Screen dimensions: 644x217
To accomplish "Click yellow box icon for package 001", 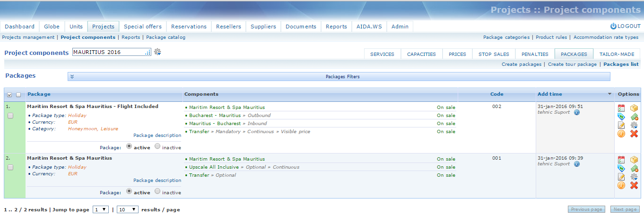I will [x=634, y=160].
